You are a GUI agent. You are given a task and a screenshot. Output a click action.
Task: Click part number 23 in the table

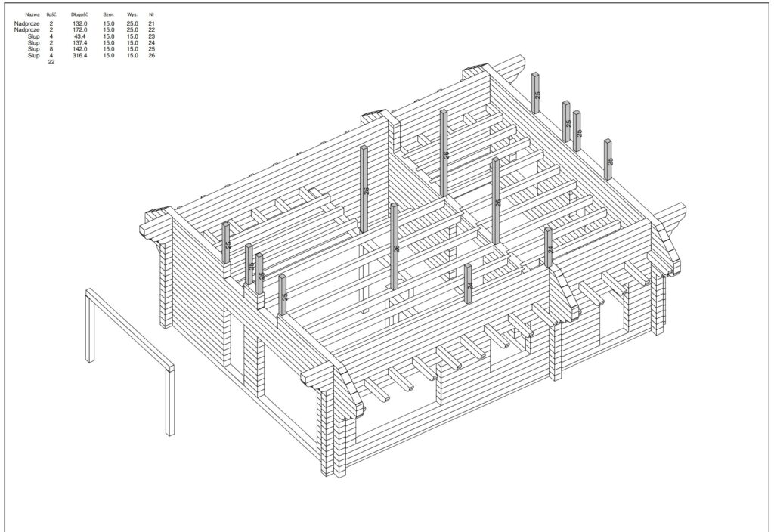pyautogui.click(x=152, y=36)
